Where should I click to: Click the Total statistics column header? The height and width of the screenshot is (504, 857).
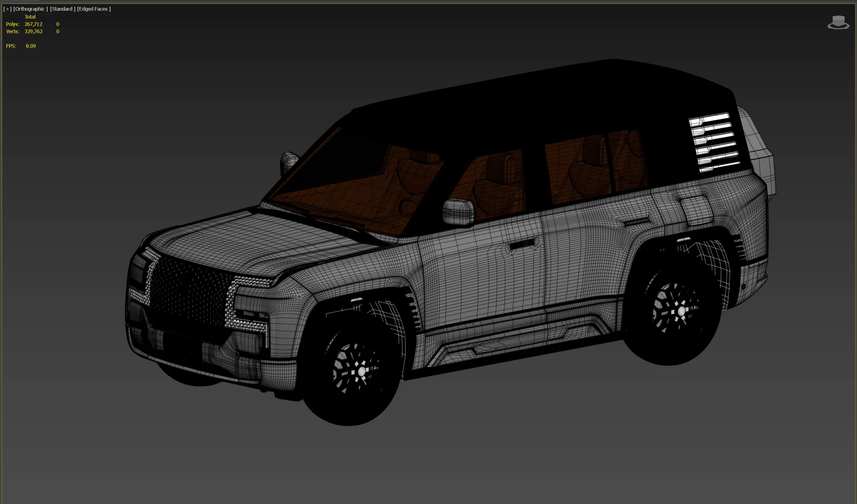[30, 17]
